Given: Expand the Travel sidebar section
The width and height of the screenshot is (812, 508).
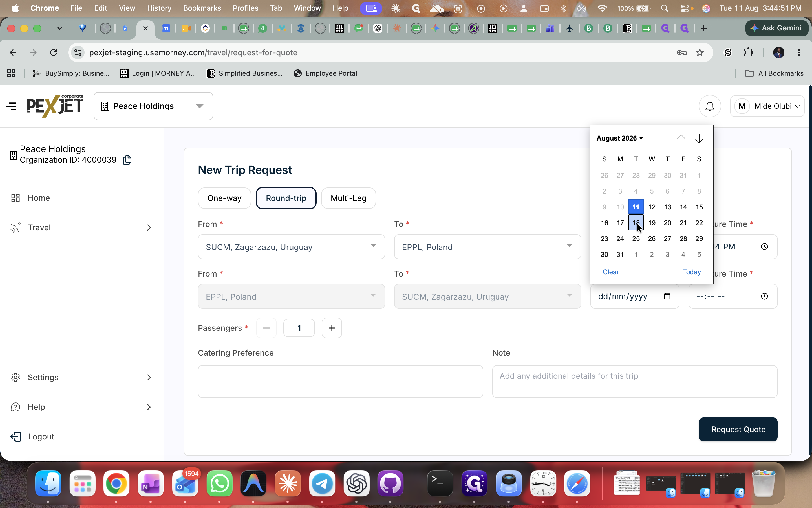Looking at the screenshot, I should click(x=81, y=227).
